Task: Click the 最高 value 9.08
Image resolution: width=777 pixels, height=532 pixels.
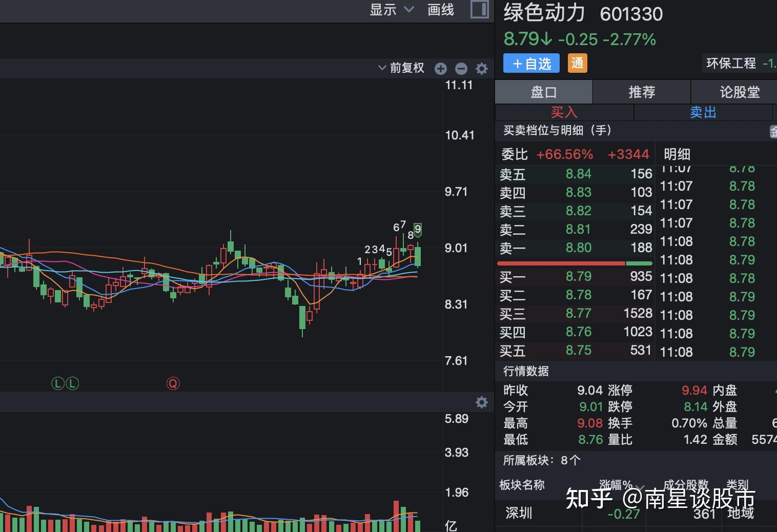Action: [x=590, y=423]
